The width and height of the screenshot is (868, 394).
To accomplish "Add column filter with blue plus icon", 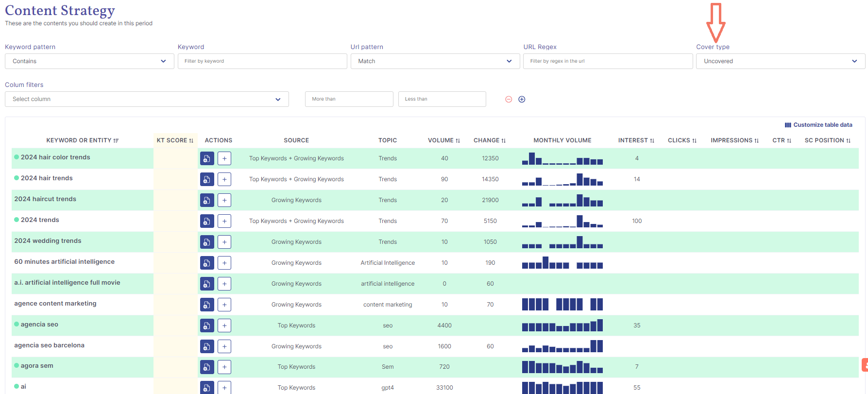I will point(522,99).
